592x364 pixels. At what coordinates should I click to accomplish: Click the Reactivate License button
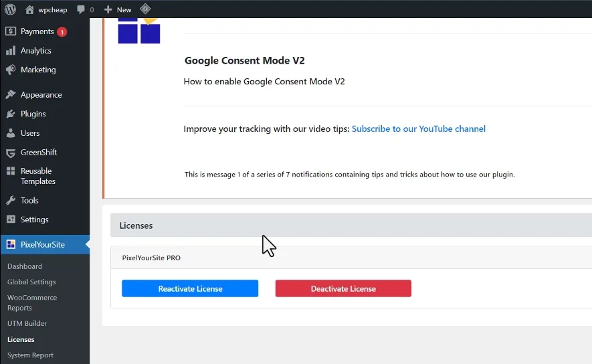pyautogui.click(x=190, y=288)
